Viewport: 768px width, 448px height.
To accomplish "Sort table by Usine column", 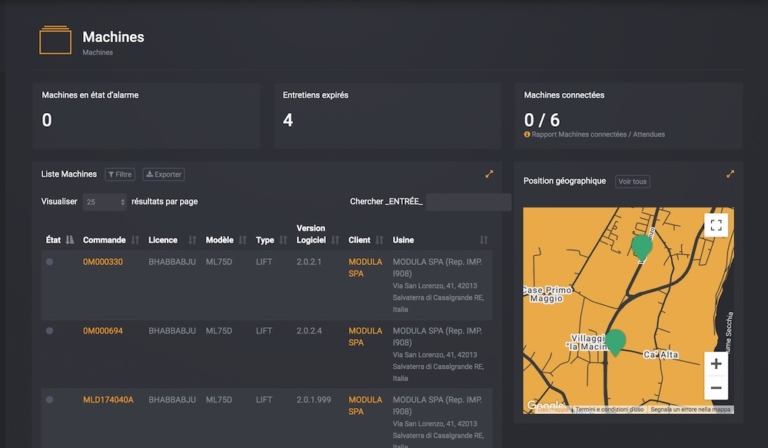I will pyautogui.click(x=440, y=240).
